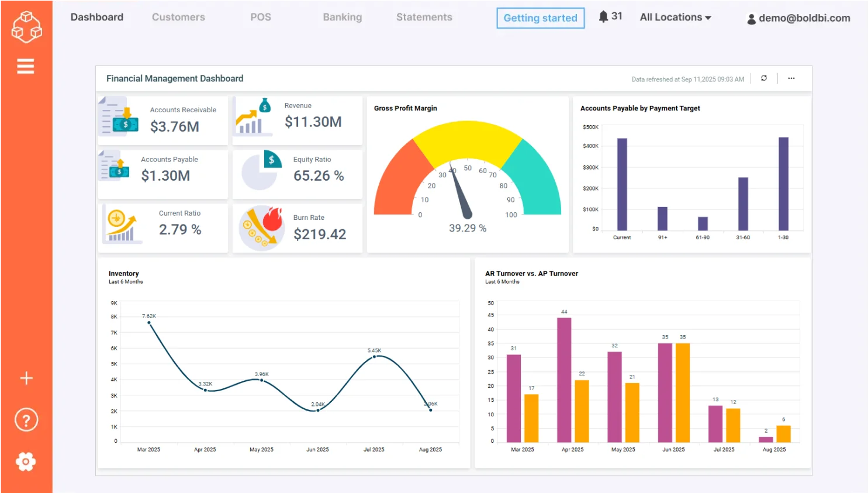Switch to the Customers section
The width and height of the screenshot is (868, 493).
(x=178, y=17)
